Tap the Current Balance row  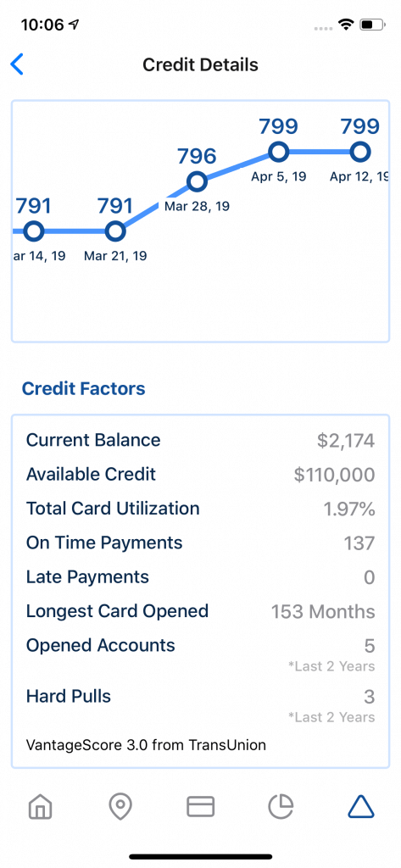coord(200,441)
